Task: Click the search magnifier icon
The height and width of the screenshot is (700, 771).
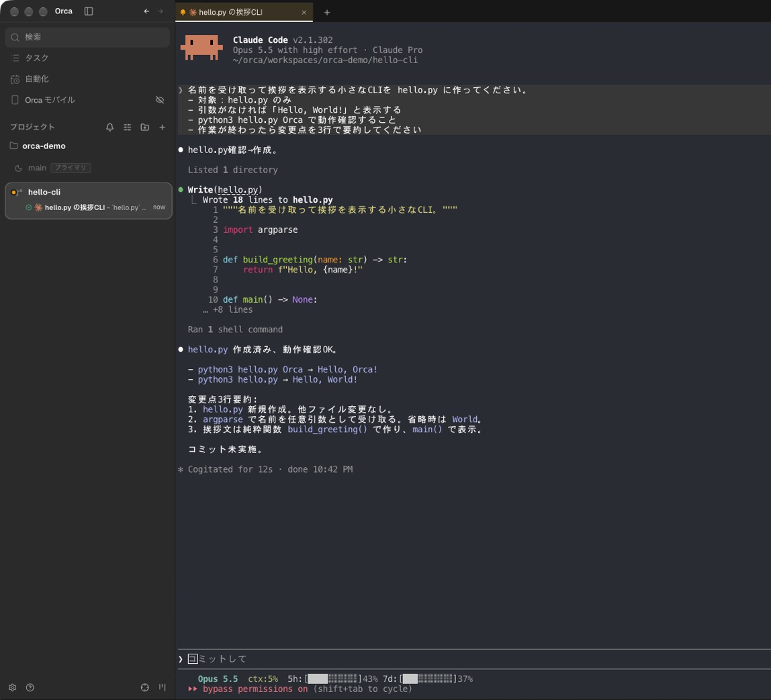Action: click(x=15, y=38)
